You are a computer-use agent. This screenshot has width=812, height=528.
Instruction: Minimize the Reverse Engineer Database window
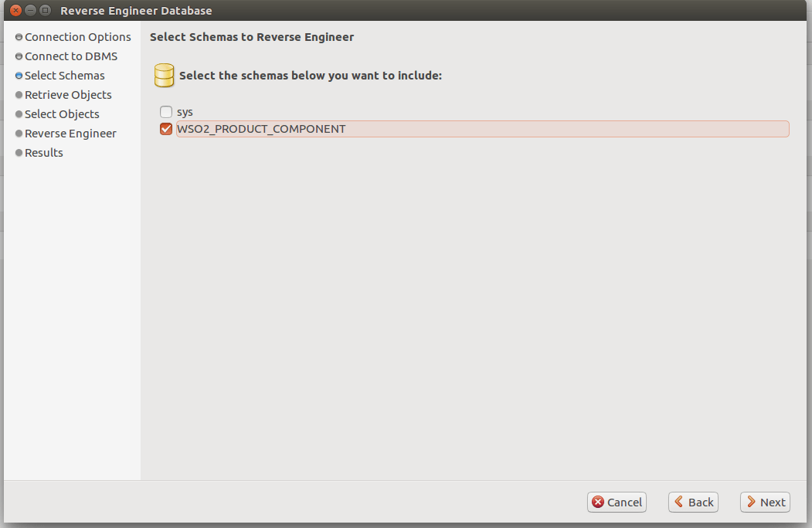[30, 11]
